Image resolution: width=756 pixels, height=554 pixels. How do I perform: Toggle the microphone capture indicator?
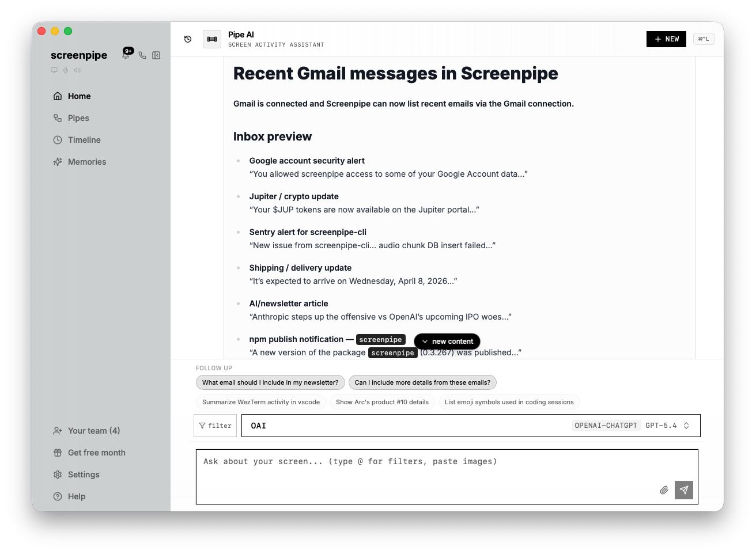coord(66,70)
